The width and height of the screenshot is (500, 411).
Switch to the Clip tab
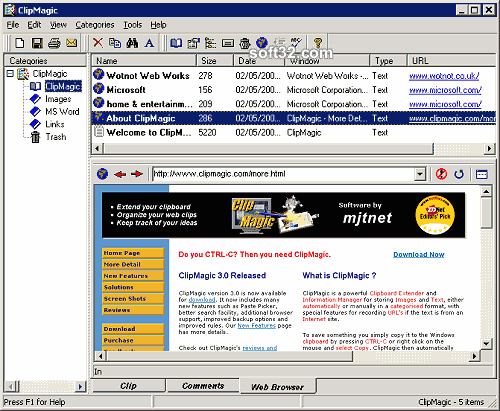[129, 386]
